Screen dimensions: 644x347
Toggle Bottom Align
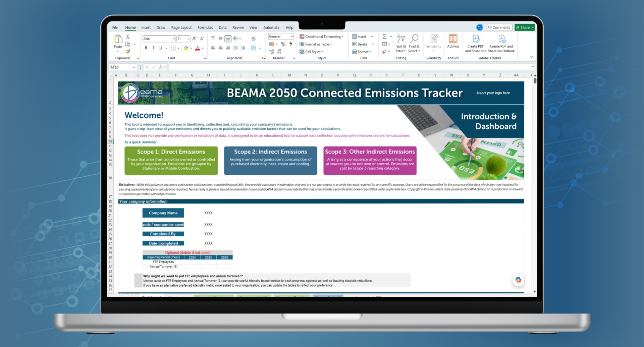[x=228, y=39]
